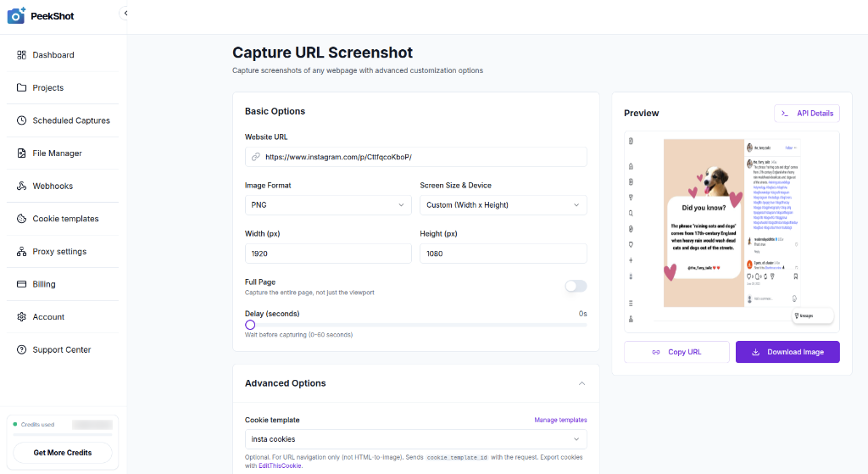The height and width of the screenshot is (474, 868).
Task: Click the download arrow icon
Action: tap(755, 352)
